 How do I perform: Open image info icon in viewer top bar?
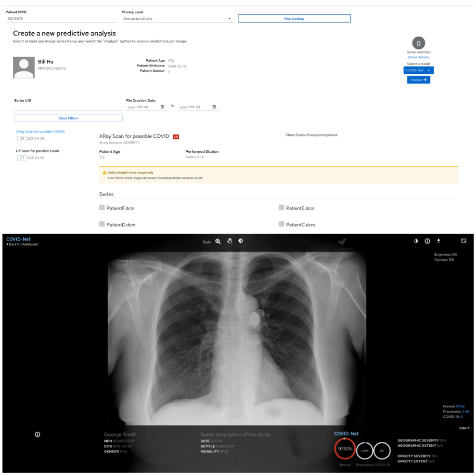(x=427, y=241)
